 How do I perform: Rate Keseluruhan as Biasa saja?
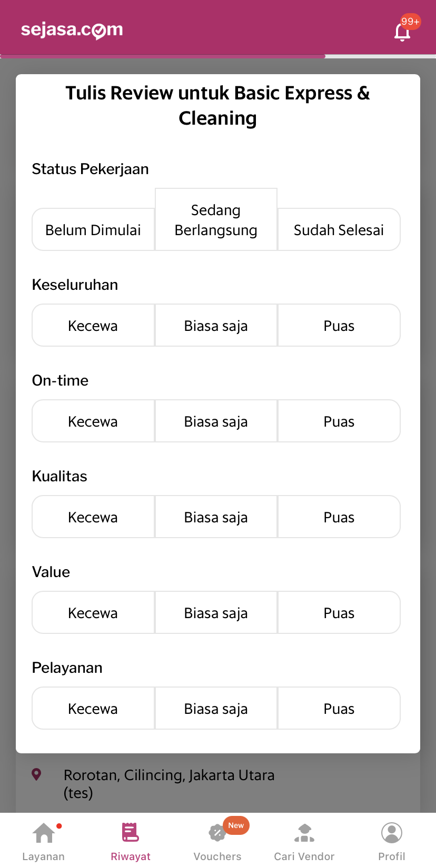(216, 326)
